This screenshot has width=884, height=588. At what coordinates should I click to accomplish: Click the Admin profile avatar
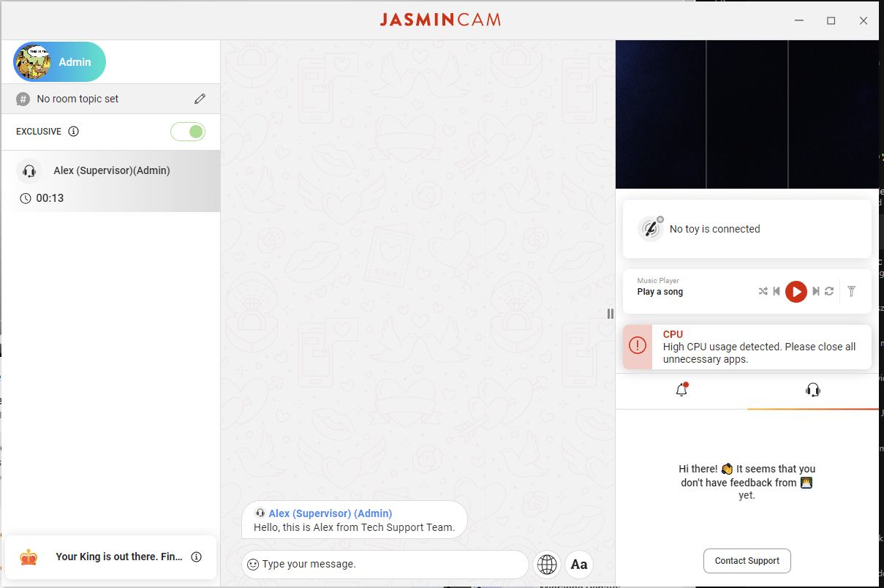click(x=32, y=62)
